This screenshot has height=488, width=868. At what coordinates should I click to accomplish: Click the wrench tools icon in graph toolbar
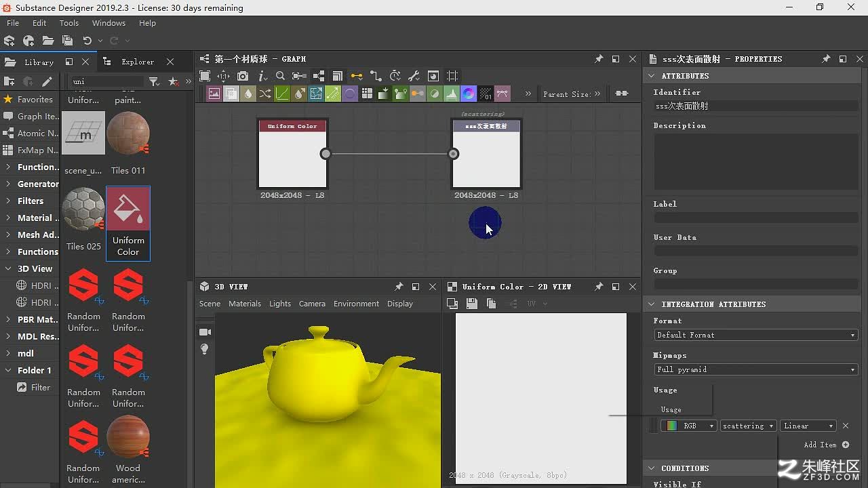[414, 76]
